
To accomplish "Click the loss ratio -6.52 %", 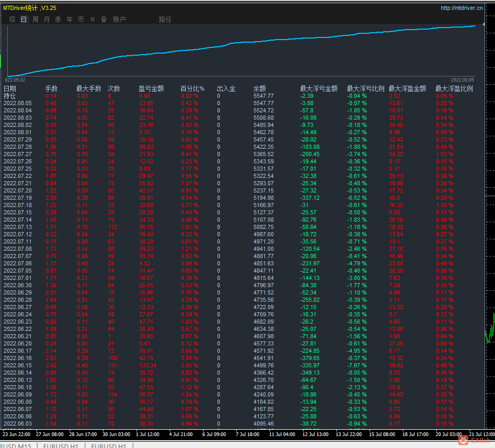I will tap(357, 198).
